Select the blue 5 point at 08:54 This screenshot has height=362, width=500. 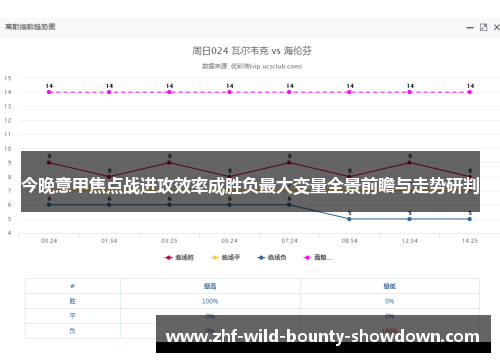[349, 219]
